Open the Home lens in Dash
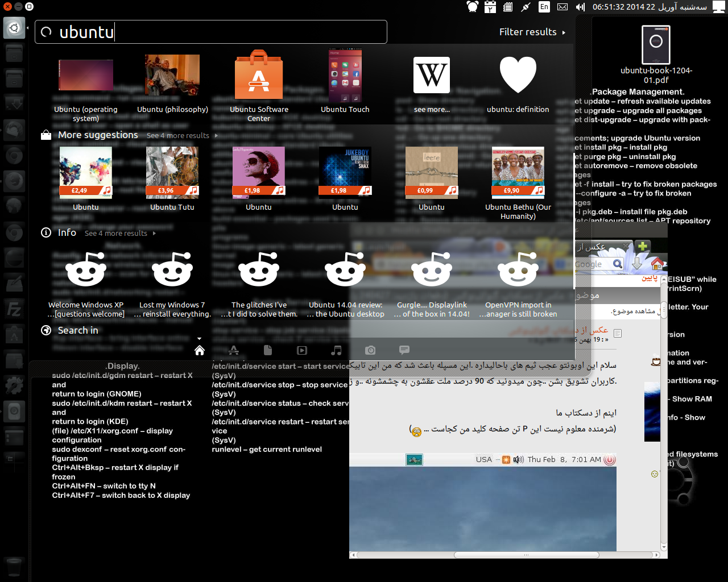The image size is (728, 582). tap(200, 351)
